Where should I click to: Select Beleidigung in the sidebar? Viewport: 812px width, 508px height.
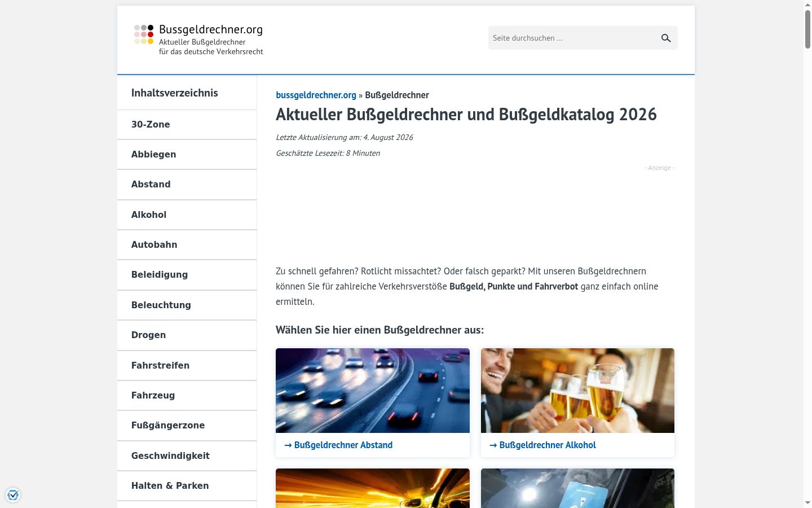pos(187,275)
